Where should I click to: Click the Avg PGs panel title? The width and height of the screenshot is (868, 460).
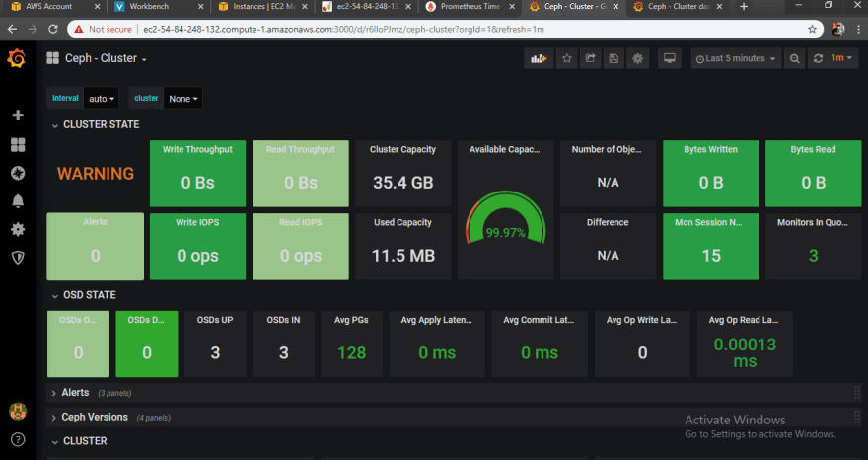[x=351, y=320]
